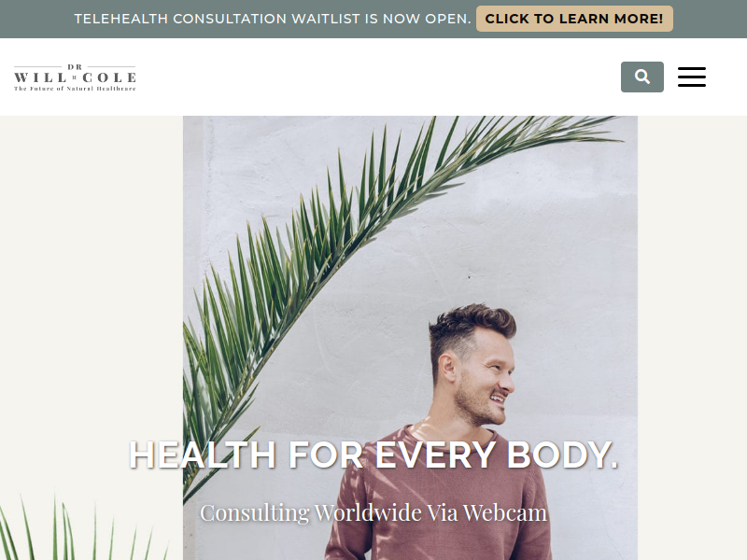747x560 pixels.
Task: Click 'Consulting Worldwide Via Webcam' subtitle
Action: [373, 512]
